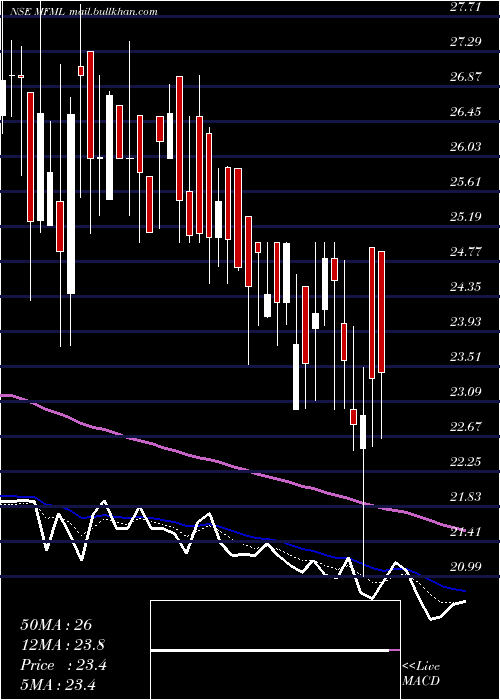Click the 25.61 price axis label
The width and height of the screenshot is (500, 700).
[466, 182]
